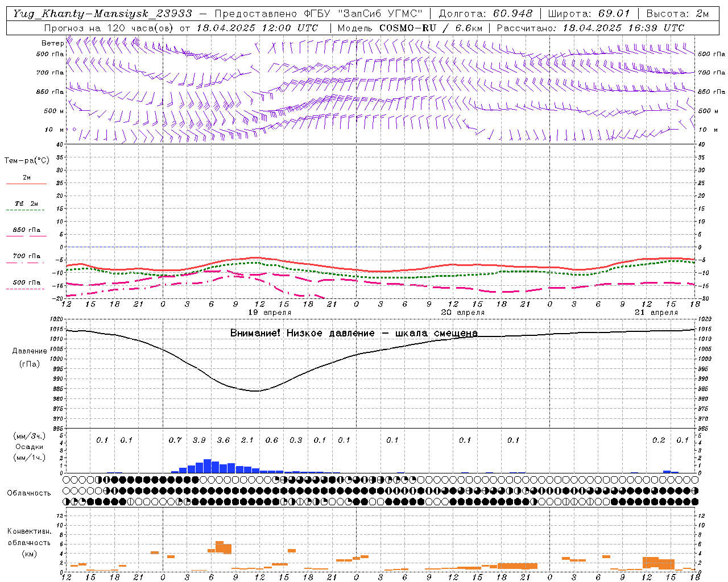Click the Давление axis label
This screenshot has height=582, width=728.
(29, 351)
